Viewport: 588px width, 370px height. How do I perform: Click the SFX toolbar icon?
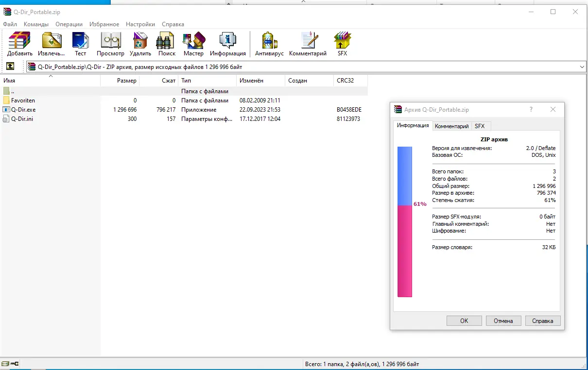click(343, 41)
